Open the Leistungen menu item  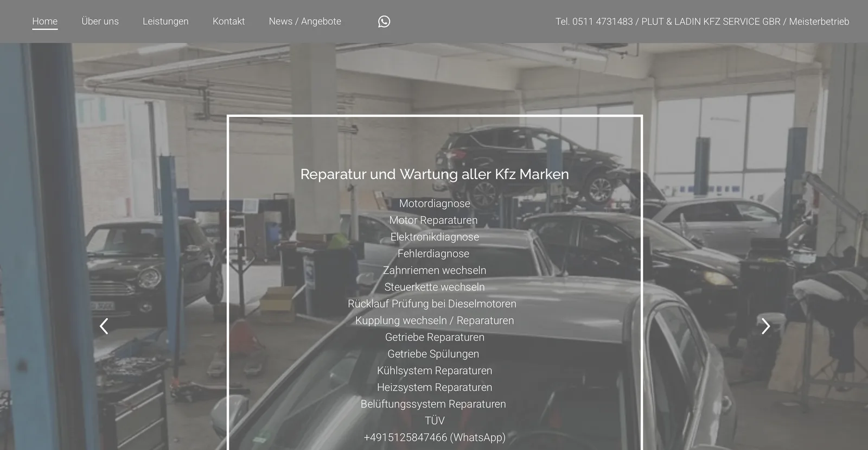165,22
